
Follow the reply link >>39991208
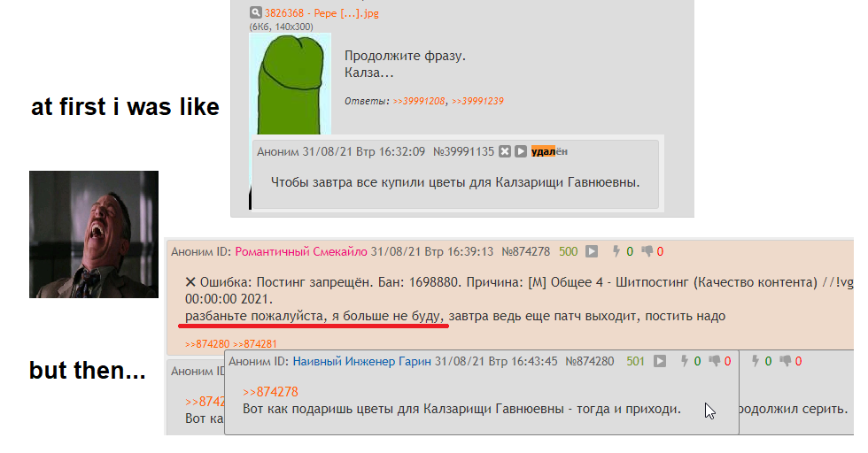tap(418, 101)
